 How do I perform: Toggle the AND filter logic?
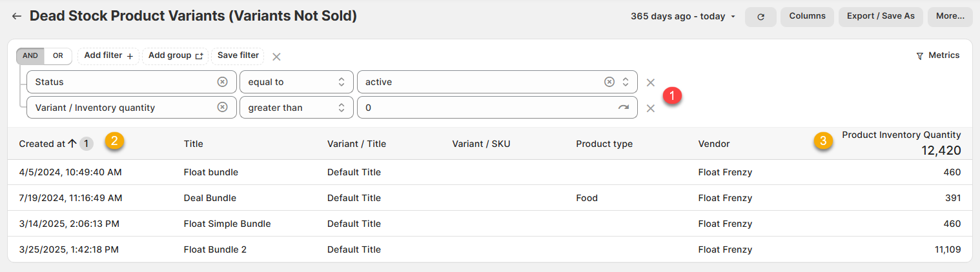[x=30, y=56]
